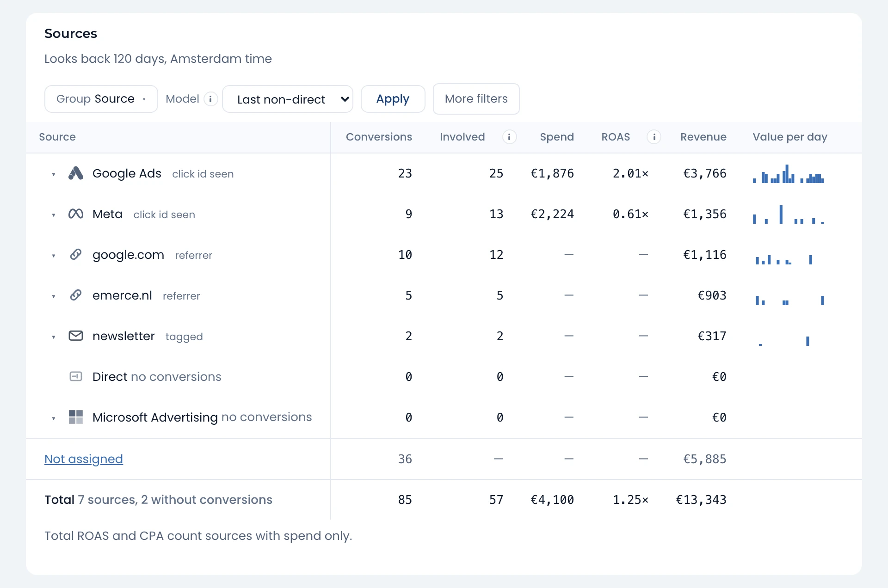Click the Direct source icon
Screen dimensions: 888x588
(76, 376)
